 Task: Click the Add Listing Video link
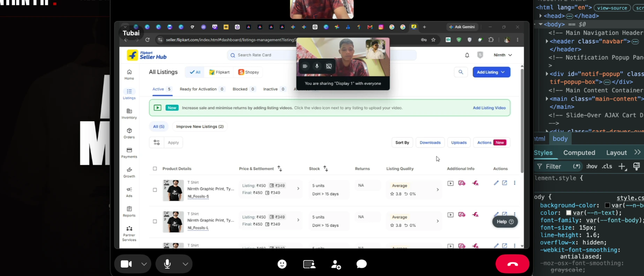pyautogui.click(x=489, y=108)
